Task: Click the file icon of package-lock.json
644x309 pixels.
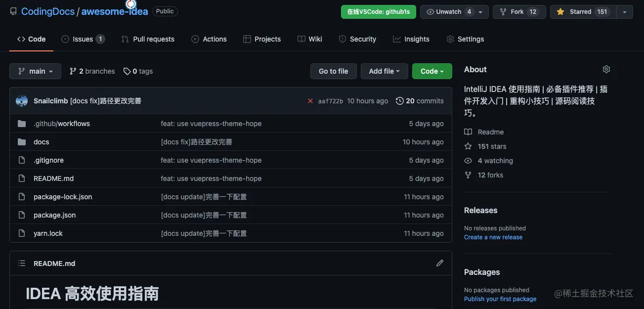Action: pyautogui.click(x=22, y=197)
